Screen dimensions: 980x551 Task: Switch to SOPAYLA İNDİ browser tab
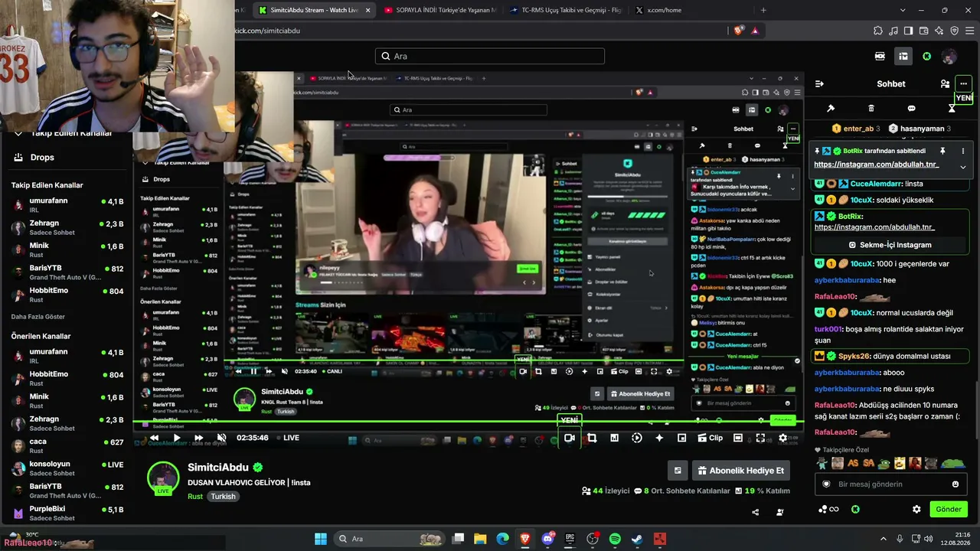pos(440,10)
